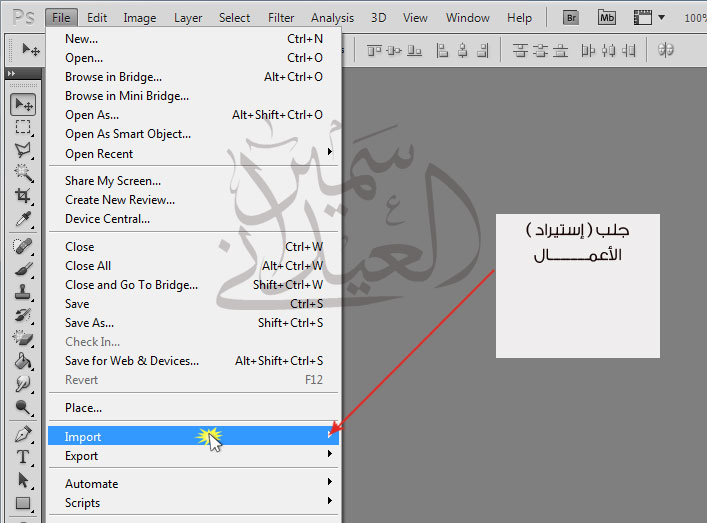Open the view extras dropdown arrow
Screen dimensions: 707x523
click(661, 17)
